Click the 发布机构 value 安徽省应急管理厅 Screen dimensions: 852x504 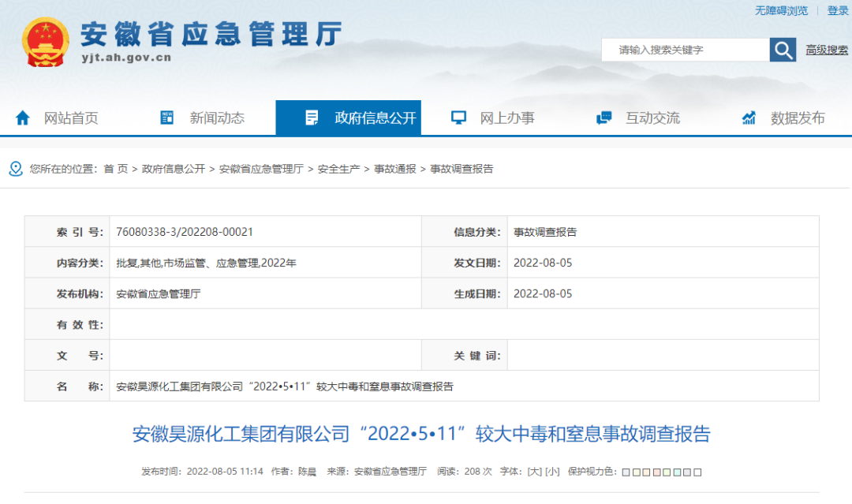[158, 294]
